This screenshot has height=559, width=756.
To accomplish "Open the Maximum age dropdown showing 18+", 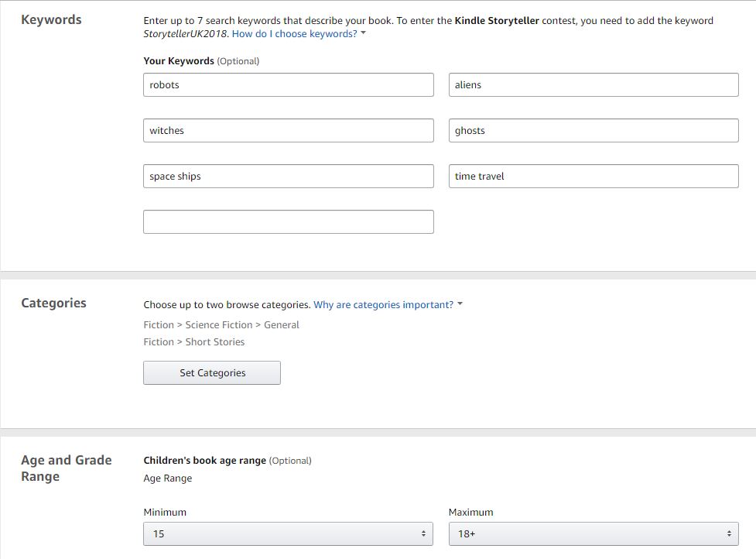I will click(x=594, y=533).
